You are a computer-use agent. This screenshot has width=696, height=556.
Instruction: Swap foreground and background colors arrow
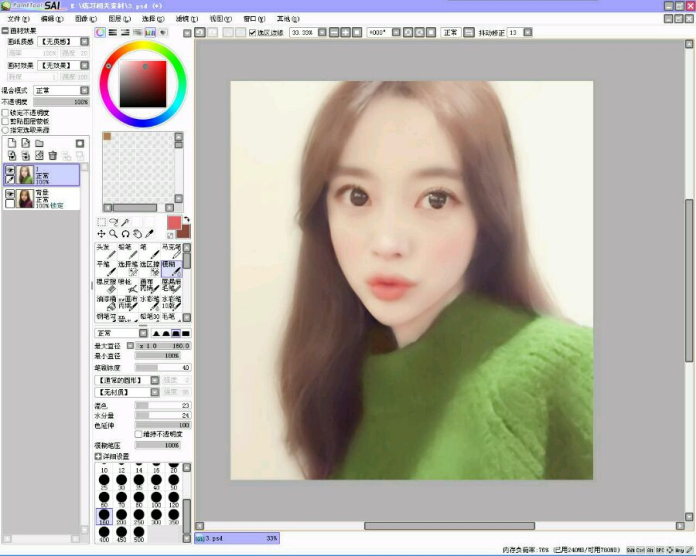[187, 219]
